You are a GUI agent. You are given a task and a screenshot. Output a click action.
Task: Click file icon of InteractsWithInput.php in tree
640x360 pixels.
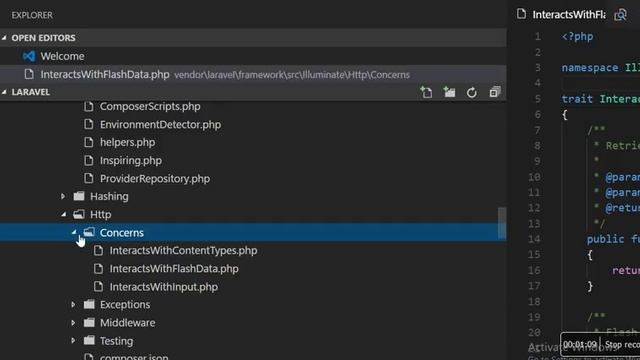(x=98, y=287)
